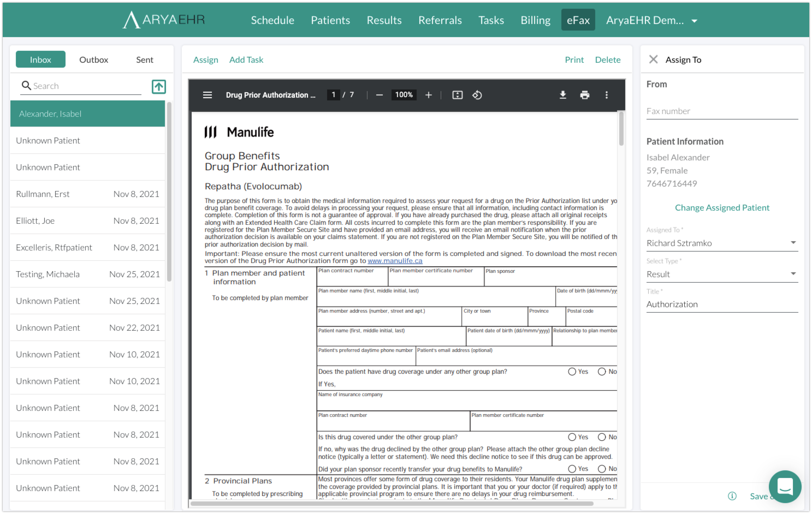Open the Testing, Michaela fax
812x514 pixels.
87,274
